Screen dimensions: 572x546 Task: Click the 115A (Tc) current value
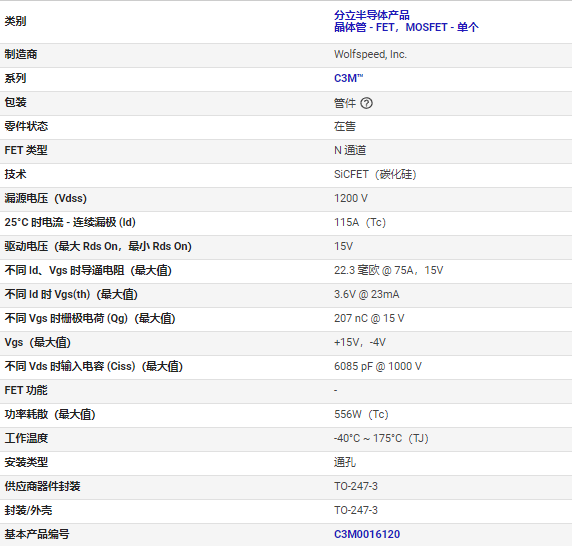pyautogui.click(x=360, y=222)
